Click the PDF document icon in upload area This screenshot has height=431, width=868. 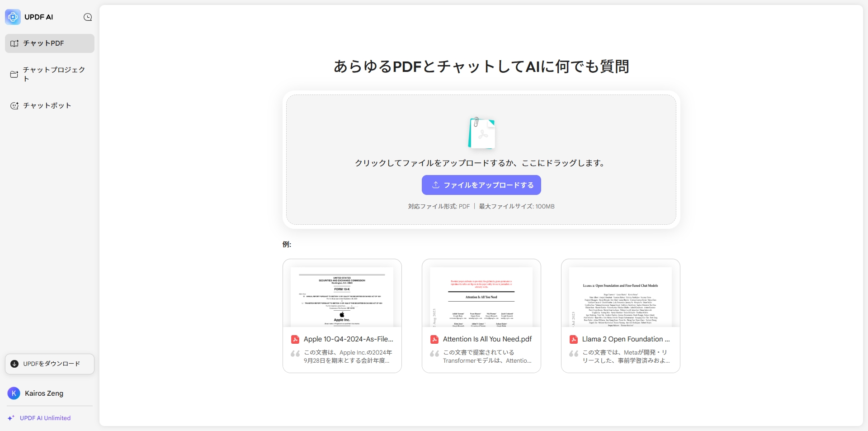click(x=481, y=133)
